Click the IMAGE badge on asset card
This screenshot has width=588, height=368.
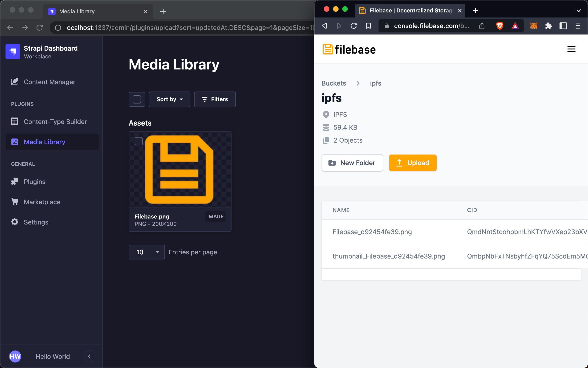[215, 216]
